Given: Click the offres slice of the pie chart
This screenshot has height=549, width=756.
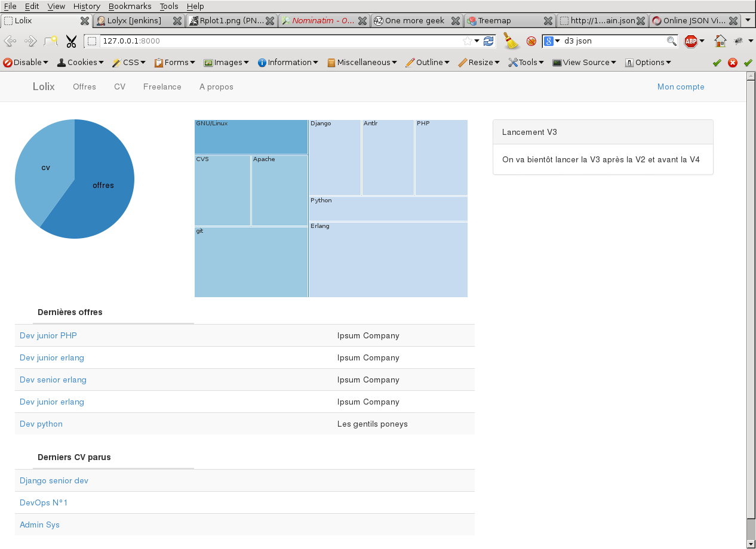Looking at the screenshot, I should click(102, 191).
